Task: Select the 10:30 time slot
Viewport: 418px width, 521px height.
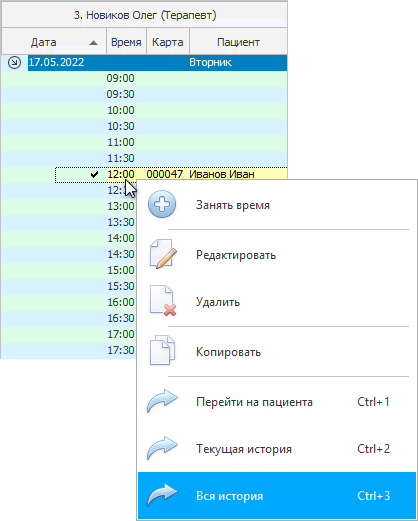Action: pyautogui.click(x=144, y=127)
